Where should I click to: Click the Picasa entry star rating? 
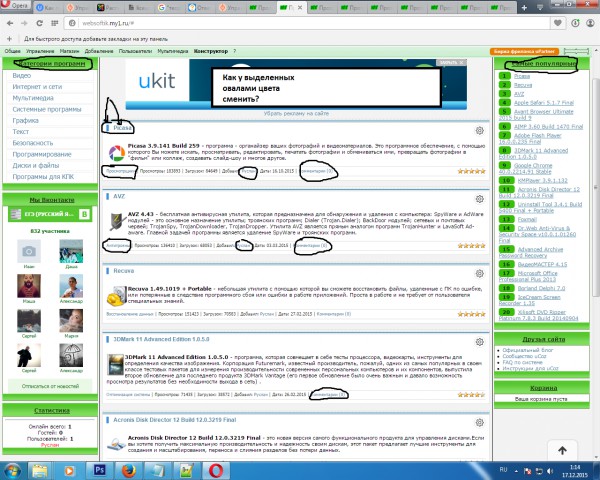click(471, 171)
